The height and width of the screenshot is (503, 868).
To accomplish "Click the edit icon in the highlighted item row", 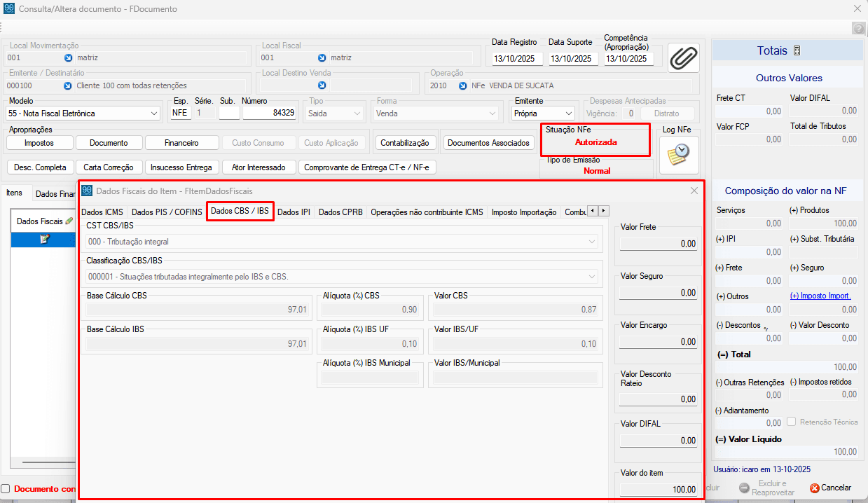I will click(45, 239).
